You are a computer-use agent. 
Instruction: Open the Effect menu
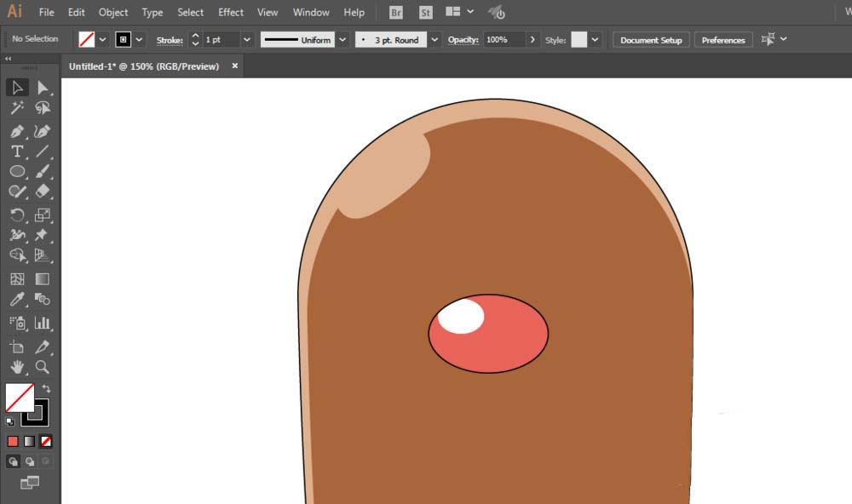pyautogui.click(x=230, y=13)
